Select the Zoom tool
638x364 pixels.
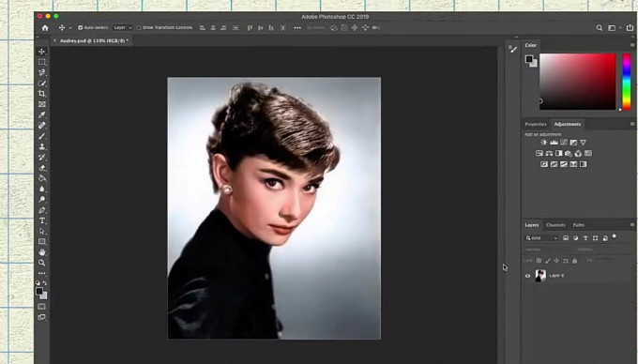point(42,263)
